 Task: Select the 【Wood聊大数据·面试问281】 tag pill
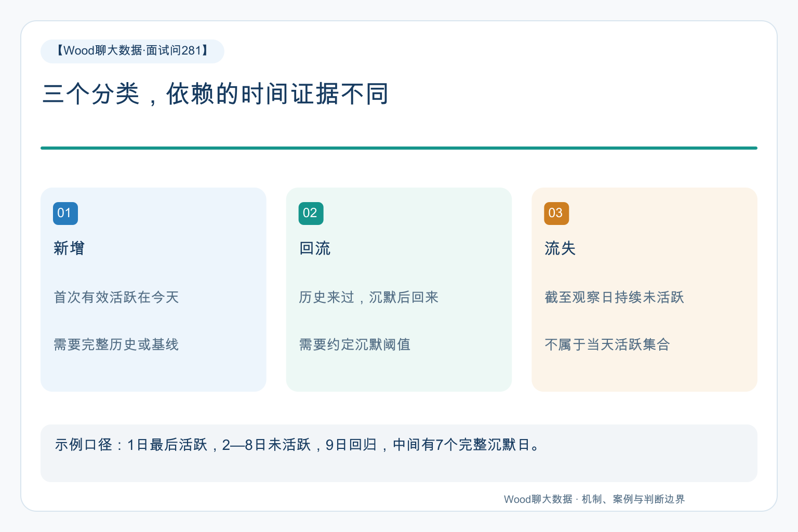click(x=132, y=51)
